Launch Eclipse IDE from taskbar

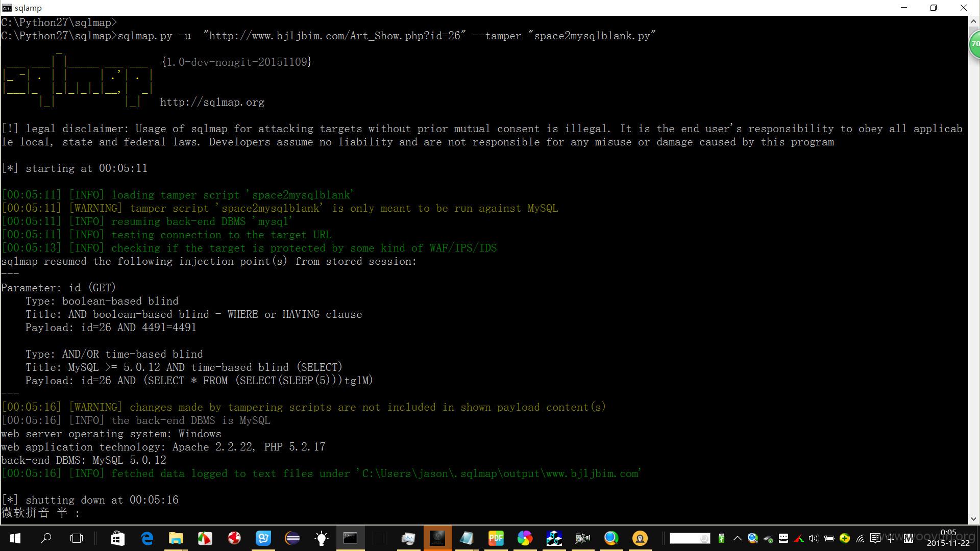[292, 538]
